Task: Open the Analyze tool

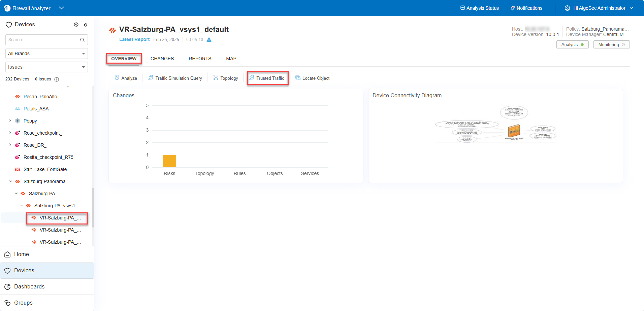Action: 126,78
